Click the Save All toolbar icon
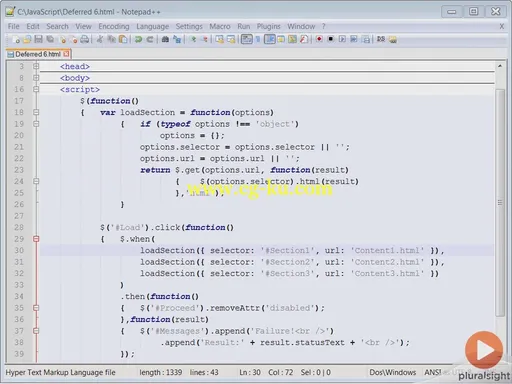 (x=50, y=39)
